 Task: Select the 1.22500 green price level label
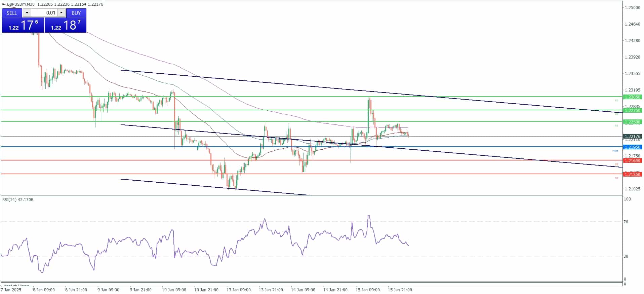(632, 122)
